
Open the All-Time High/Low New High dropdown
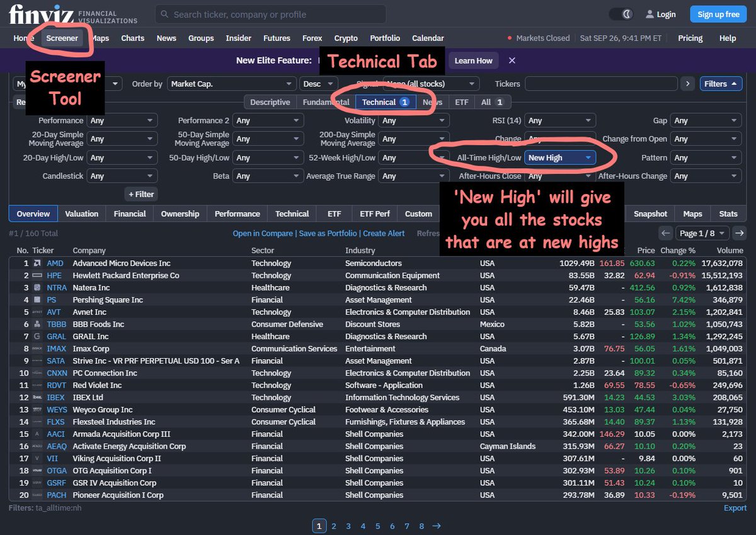560,158
